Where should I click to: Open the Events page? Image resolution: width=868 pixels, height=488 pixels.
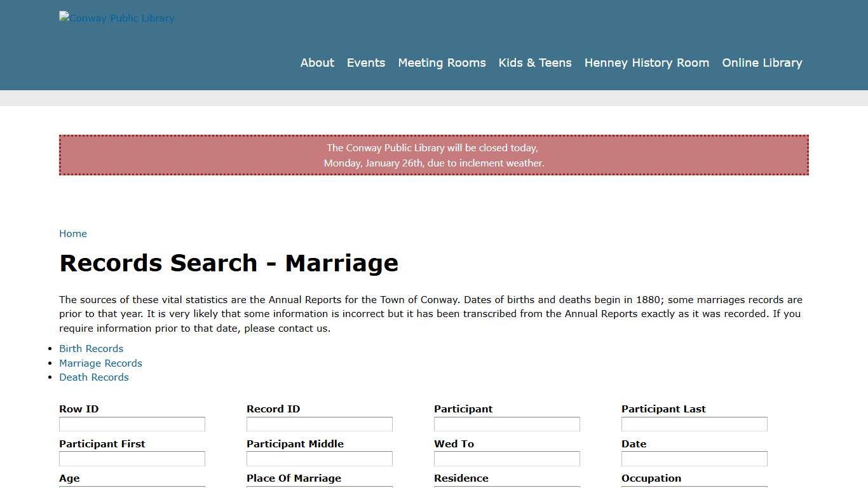pos(366,62)
